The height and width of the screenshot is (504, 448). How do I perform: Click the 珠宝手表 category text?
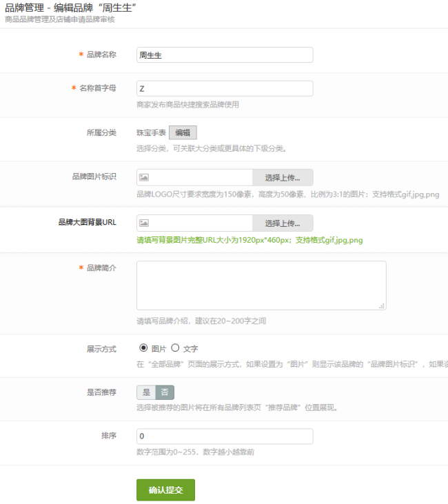pyautogui.click(x=151, y=133)
